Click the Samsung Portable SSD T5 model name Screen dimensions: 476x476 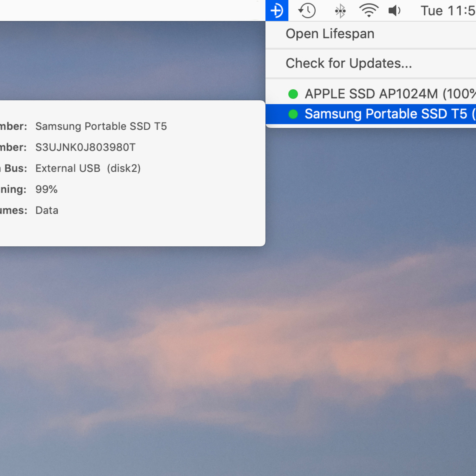[101, 126]
